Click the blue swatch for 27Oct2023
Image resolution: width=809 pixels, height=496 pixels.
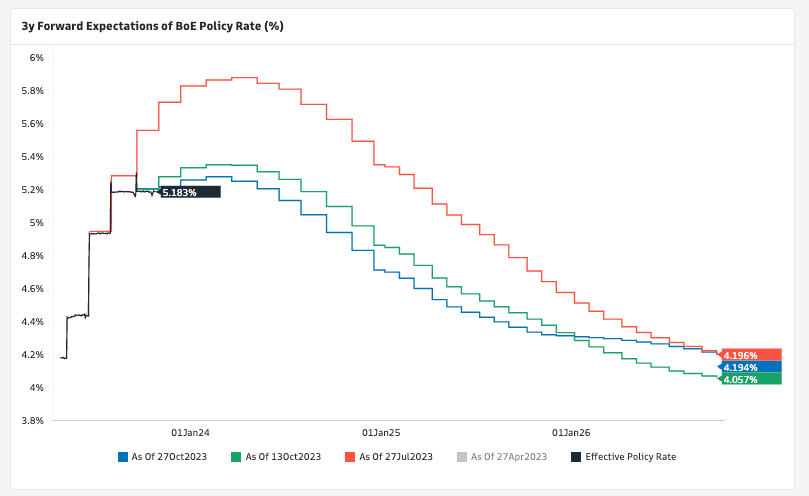click(x=123, y=457)
